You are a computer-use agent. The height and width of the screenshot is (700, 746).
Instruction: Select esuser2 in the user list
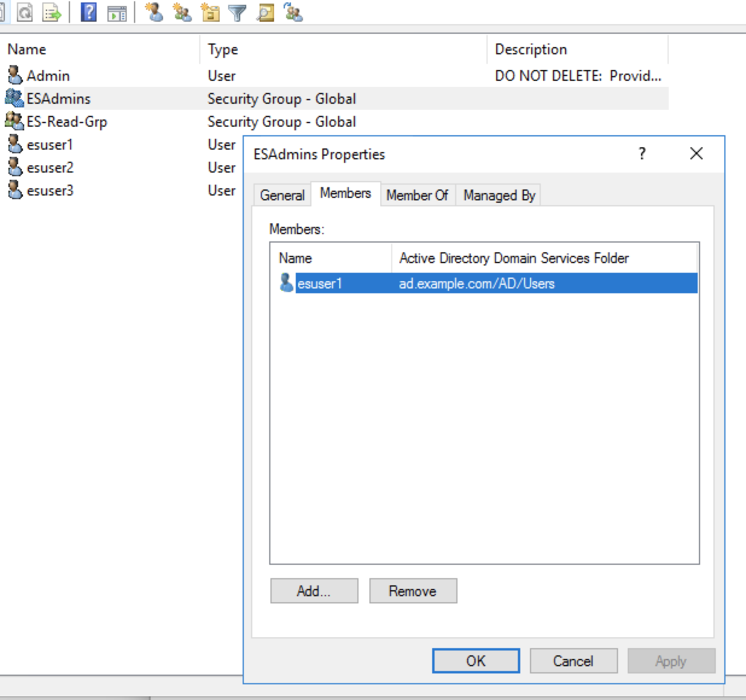click(x=49, y=168)
